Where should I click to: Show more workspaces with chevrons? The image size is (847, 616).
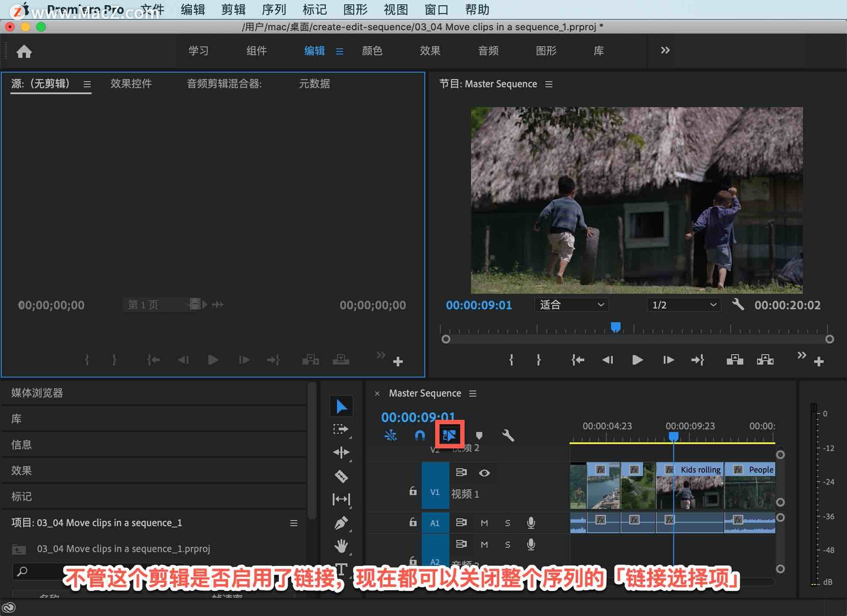pos(665,50)
